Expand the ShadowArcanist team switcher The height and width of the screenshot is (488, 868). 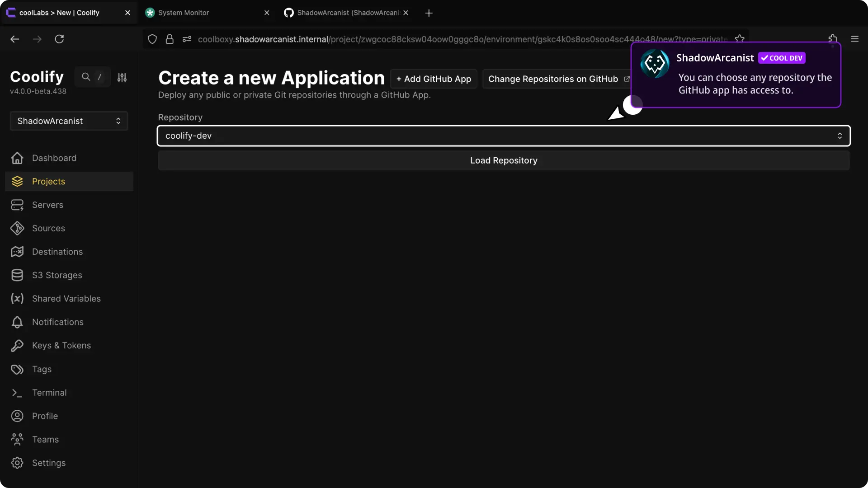(x=69, y=121)
